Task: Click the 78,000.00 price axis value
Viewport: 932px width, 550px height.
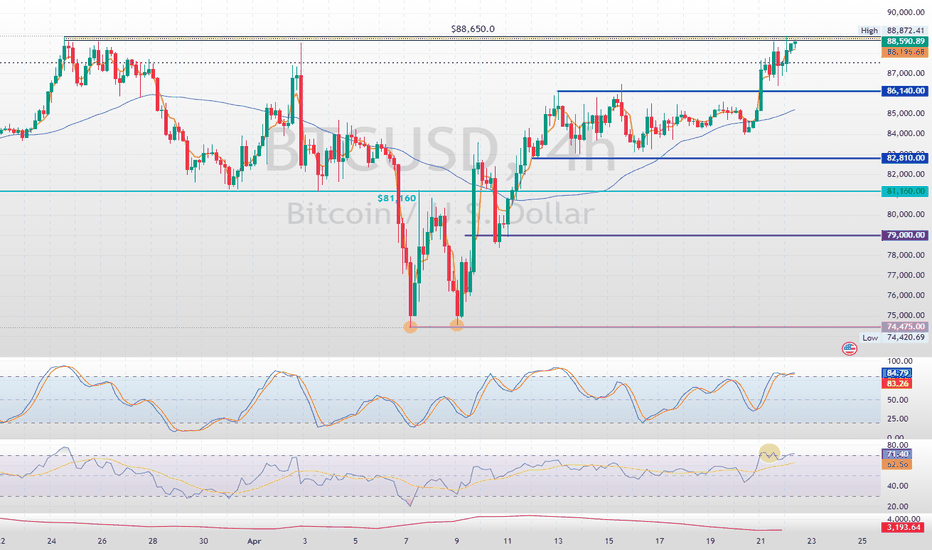Action: click(905, 254)
